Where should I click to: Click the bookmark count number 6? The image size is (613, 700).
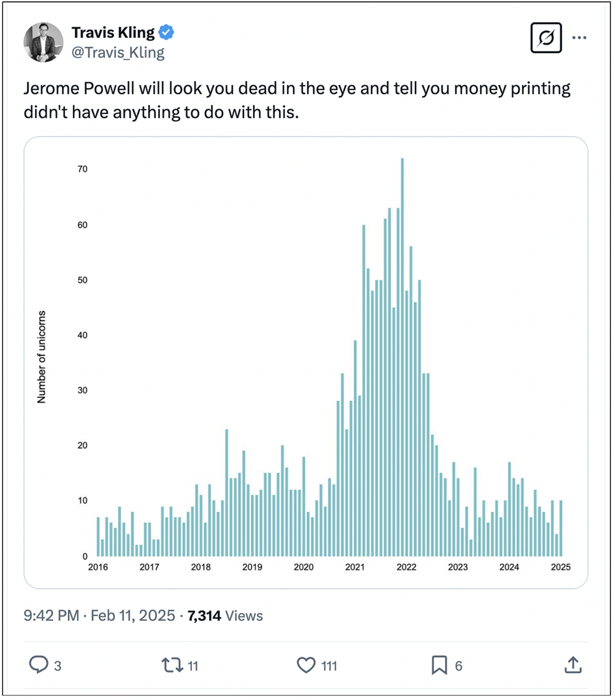pyautogui.click(x=459, y=666)
